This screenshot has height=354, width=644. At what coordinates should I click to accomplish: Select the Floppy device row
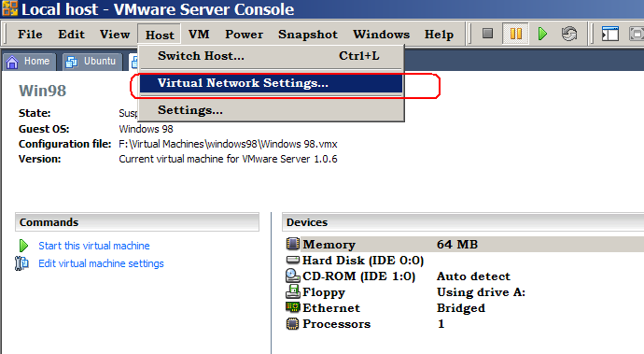click(x=464, y=292)
